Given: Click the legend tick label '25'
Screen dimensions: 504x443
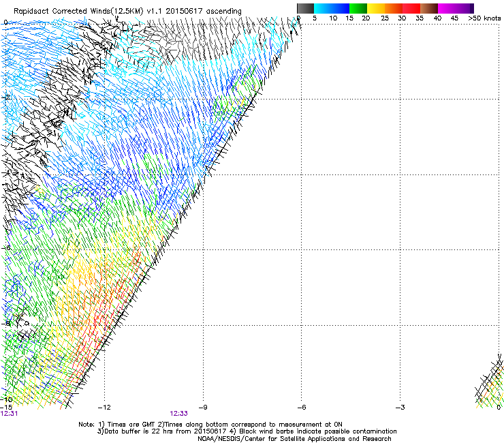Looking at the screenshot, I should (385, 18).
